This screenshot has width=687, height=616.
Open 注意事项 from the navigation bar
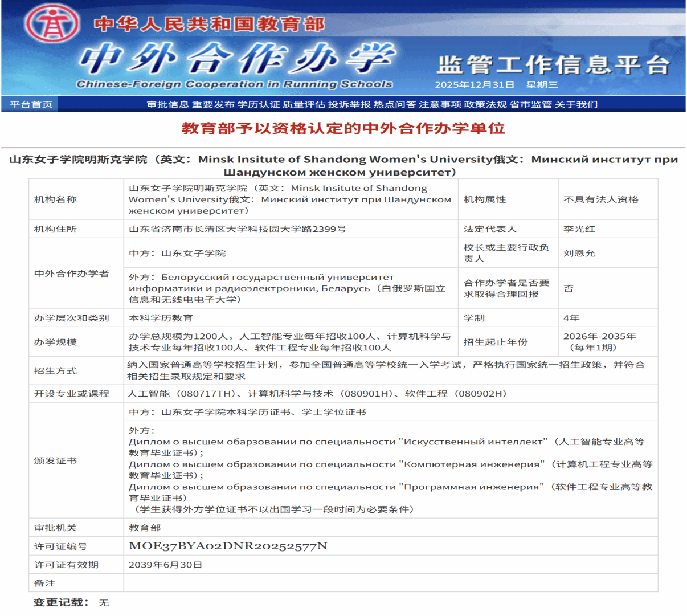[440, 104]
